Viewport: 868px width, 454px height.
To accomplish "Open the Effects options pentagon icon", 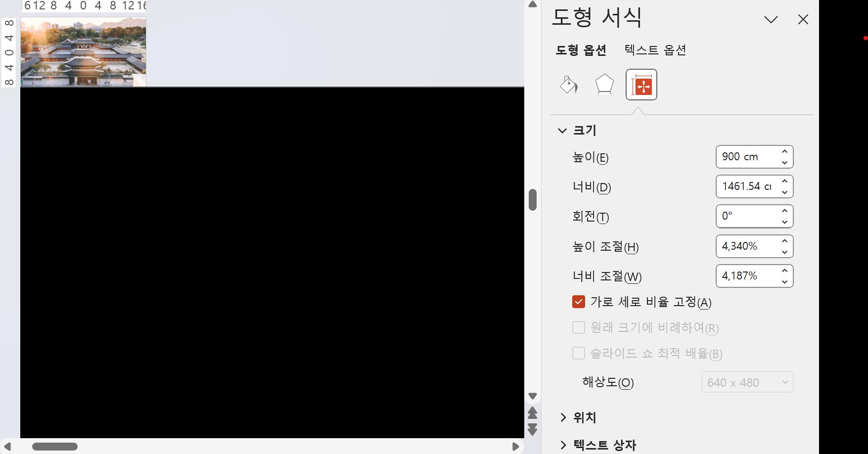I will [604, 85].
